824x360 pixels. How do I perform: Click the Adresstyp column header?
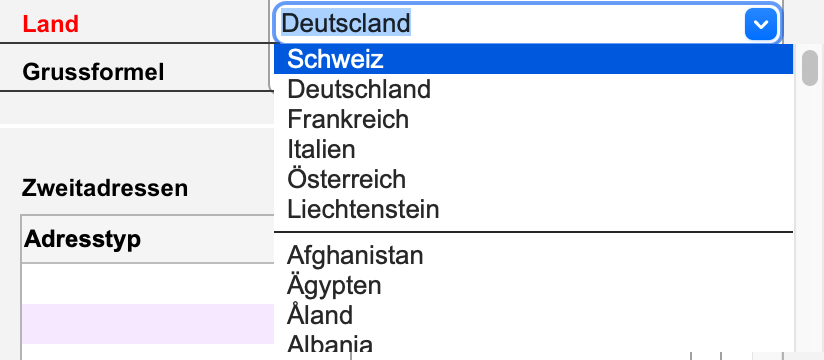coord(83,240)
